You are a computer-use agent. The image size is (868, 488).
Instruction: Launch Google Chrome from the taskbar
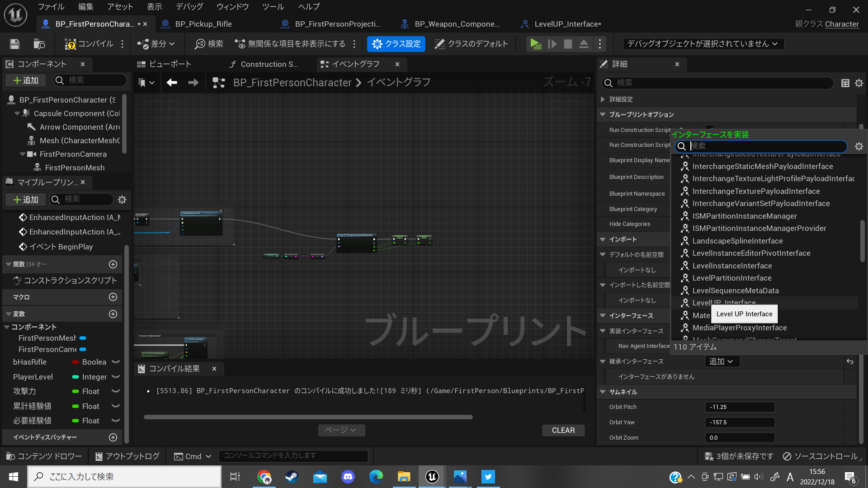pyautogui.click(x=264, y=476)
